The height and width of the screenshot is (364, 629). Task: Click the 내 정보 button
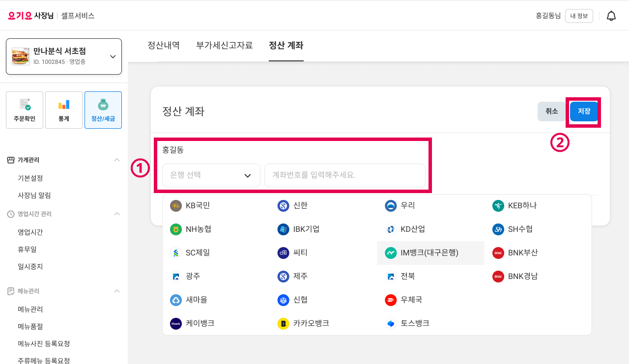point(579,16)
